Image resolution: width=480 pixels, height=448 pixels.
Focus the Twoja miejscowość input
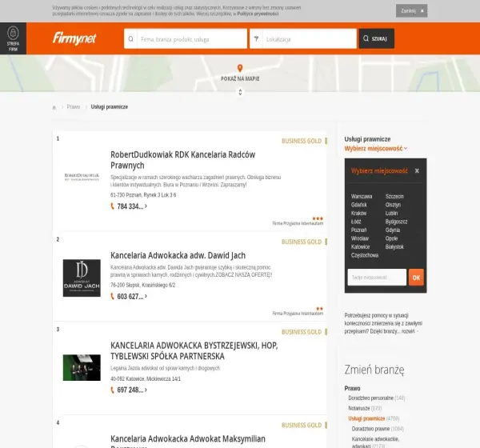click(x=377, y=278)
